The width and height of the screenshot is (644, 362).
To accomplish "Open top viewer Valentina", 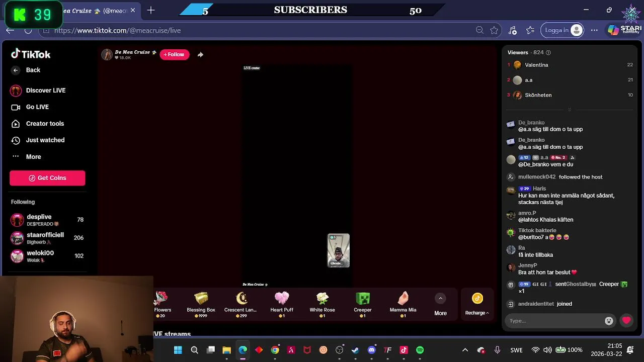I will tap(570, 65).
